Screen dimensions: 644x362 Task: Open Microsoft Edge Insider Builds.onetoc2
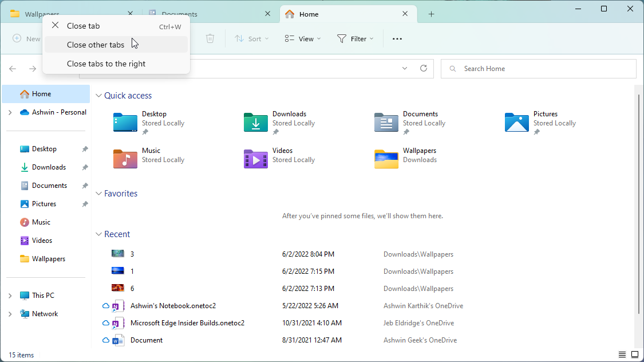tap(187, 323)
